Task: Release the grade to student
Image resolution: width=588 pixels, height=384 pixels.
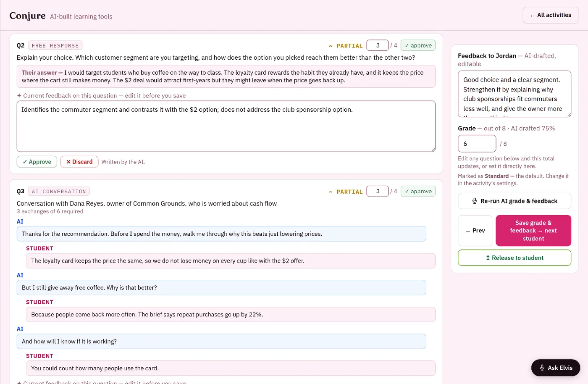Action: pos(514,258)
